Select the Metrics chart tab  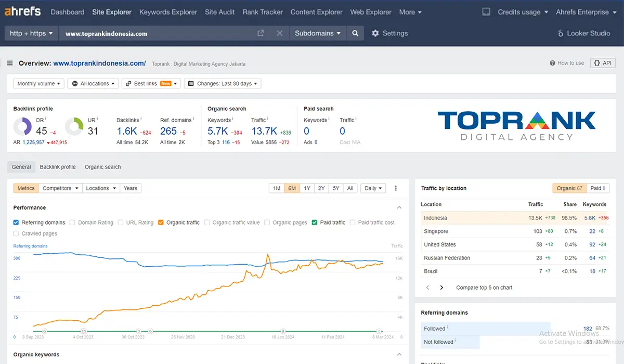click(x=26, y=188)
